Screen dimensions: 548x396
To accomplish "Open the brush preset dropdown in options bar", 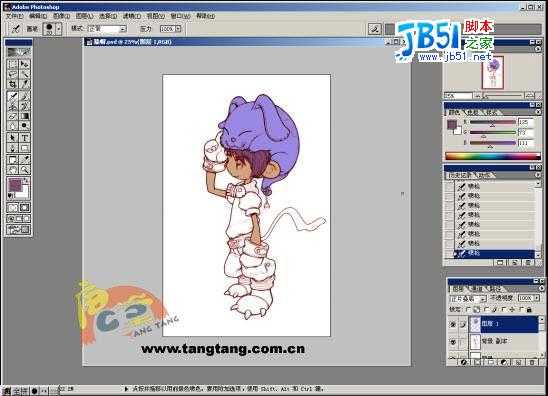I will click(x=59, y=29).
